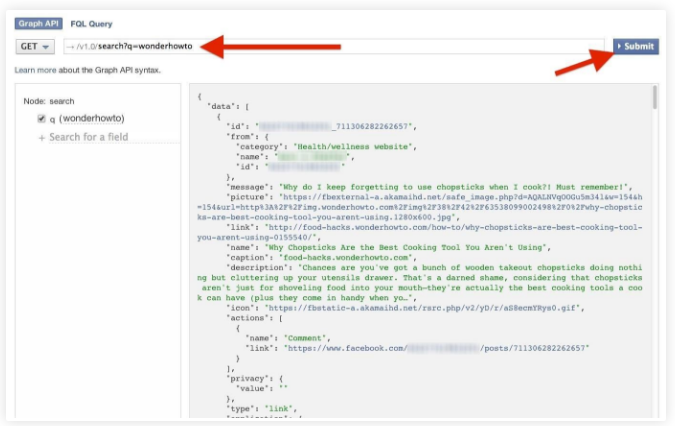Open the Learn more link

tap(35, 70)
